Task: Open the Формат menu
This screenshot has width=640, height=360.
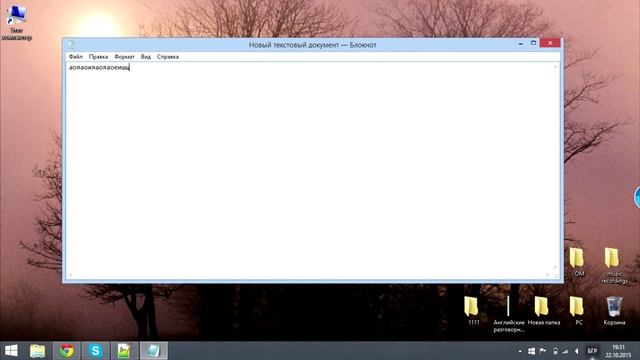Action: click(124, 57)
